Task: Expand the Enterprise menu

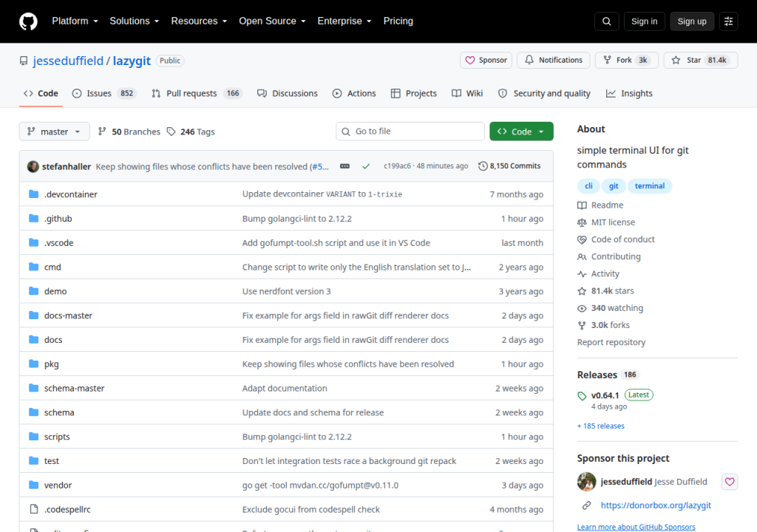Action: point(344,21)
